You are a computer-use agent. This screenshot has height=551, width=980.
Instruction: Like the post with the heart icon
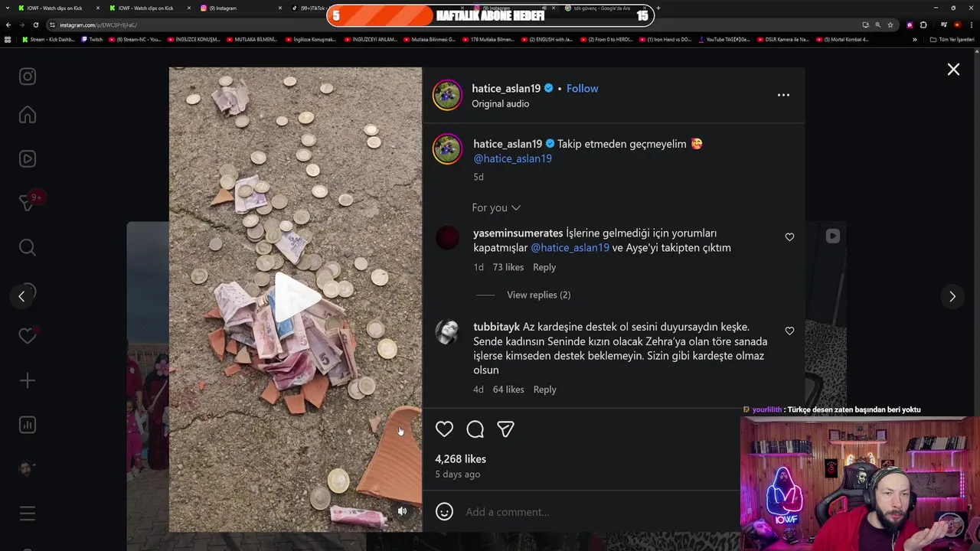point(444,429)
